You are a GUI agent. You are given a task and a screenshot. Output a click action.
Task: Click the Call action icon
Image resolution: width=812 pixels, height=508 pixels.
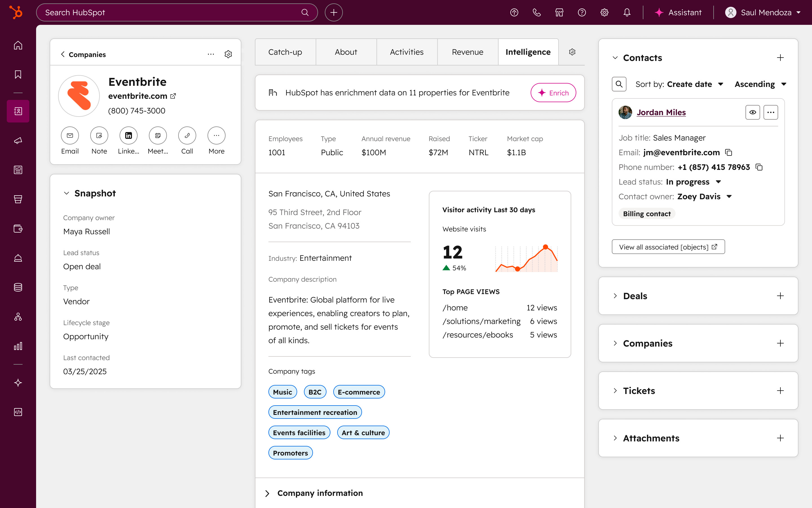click(x=187, y=135)
